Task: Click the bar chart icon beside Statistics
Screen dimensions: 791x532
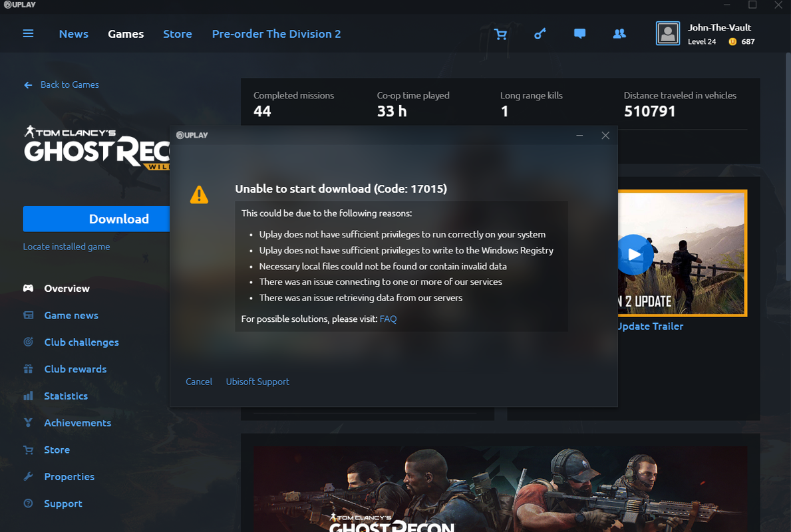Action: pyautogui.click(x=28, y=396)
